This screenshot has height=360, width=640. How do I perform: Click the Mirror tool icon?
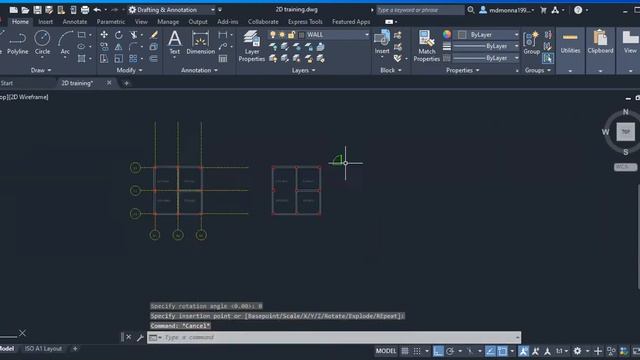[x=118, y=47]
